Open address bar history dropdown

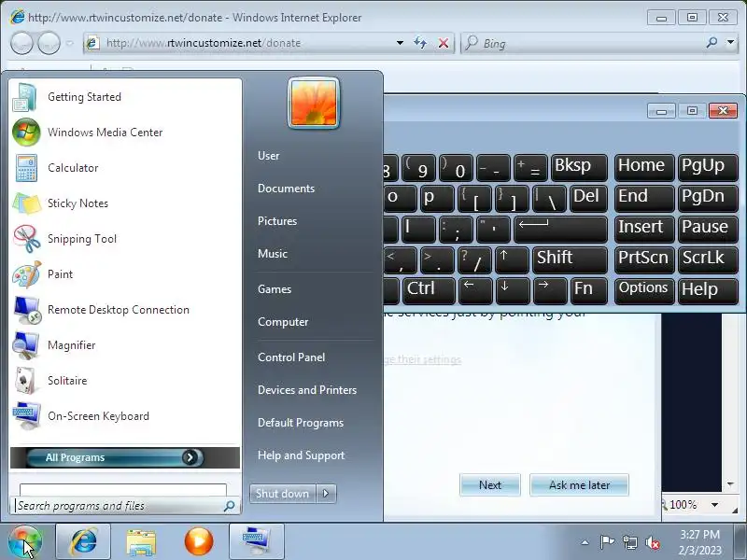(400, 43)
